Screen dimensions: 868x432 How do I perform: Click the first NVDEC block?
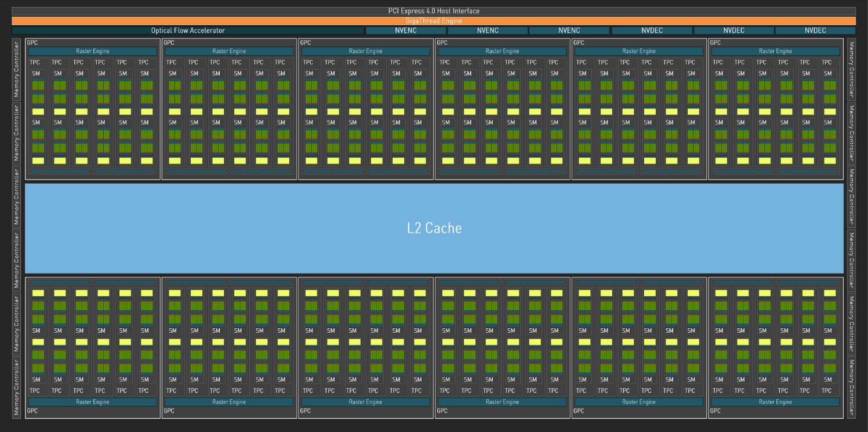point(652,30)
